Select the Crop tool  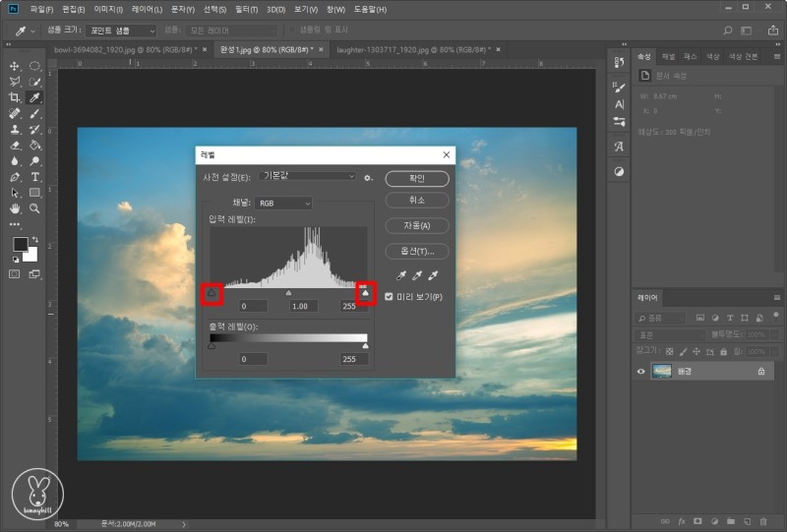pos(15,97)
